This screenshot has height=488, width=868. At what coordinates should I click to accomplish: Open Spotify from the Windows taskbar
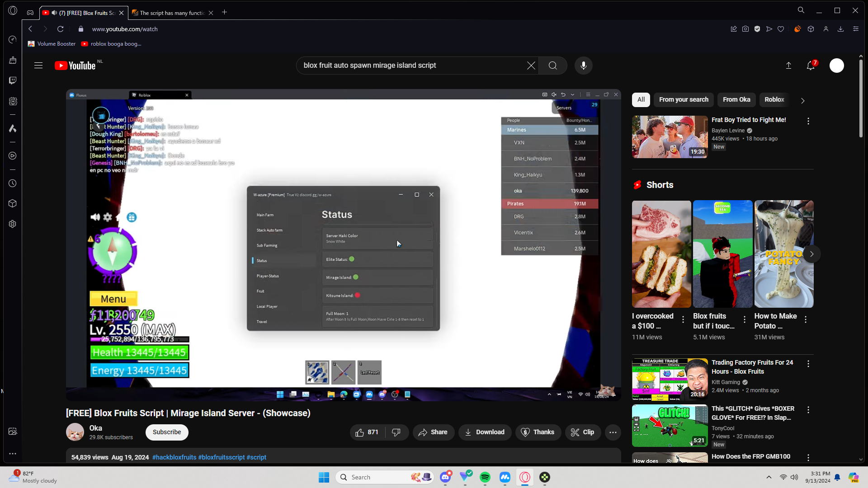click(485, 477)
